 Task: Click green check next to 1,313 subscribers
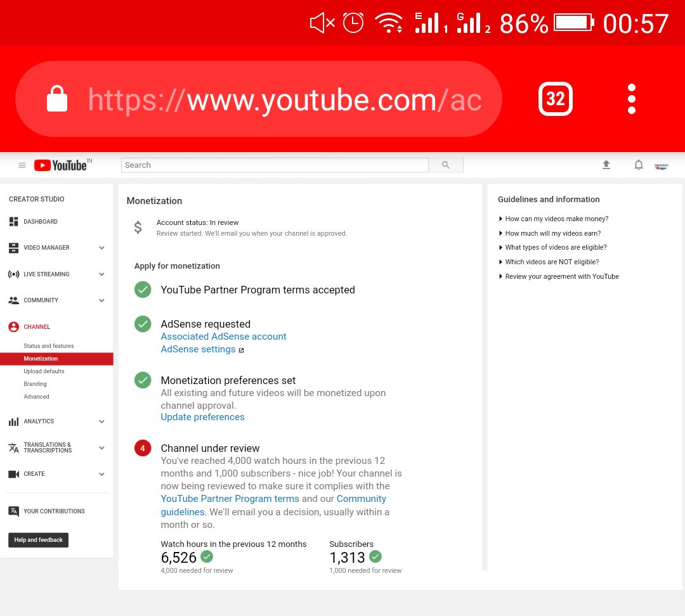point(375,556)
